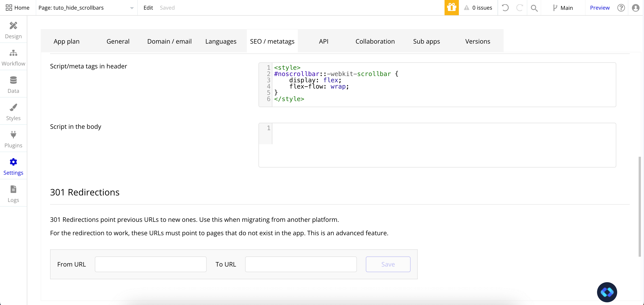
Task: Open the user account avatar
Action: pos(635,8)
